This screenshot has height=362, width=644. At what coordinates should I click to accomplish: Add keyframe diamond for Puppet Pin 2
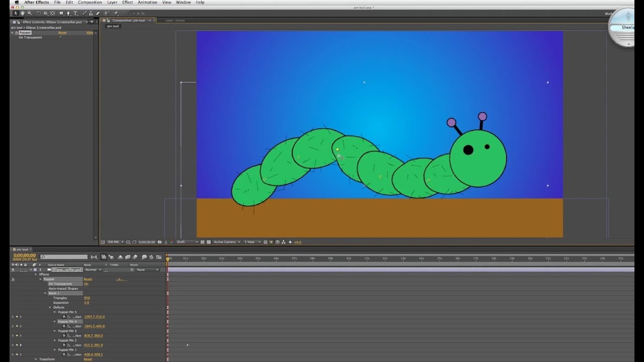coord(17,345)
